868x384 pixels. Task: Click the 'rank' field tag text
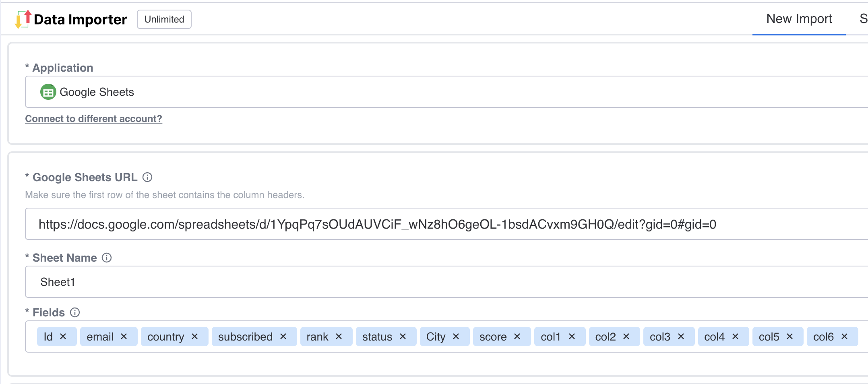[x=317, y=337]
